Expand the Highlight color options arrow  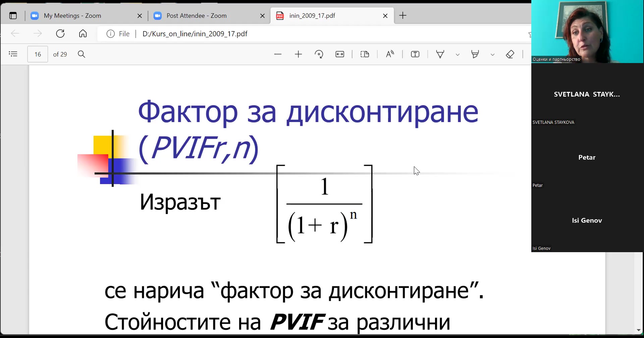492,55
